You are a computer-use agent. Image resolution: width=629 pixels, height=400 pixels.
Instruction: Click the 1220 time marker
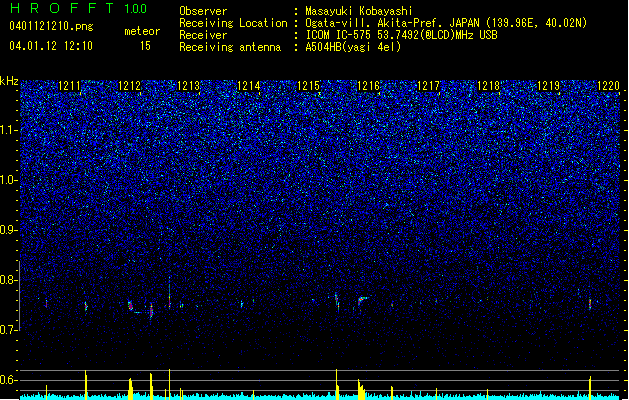coord(609,85)
